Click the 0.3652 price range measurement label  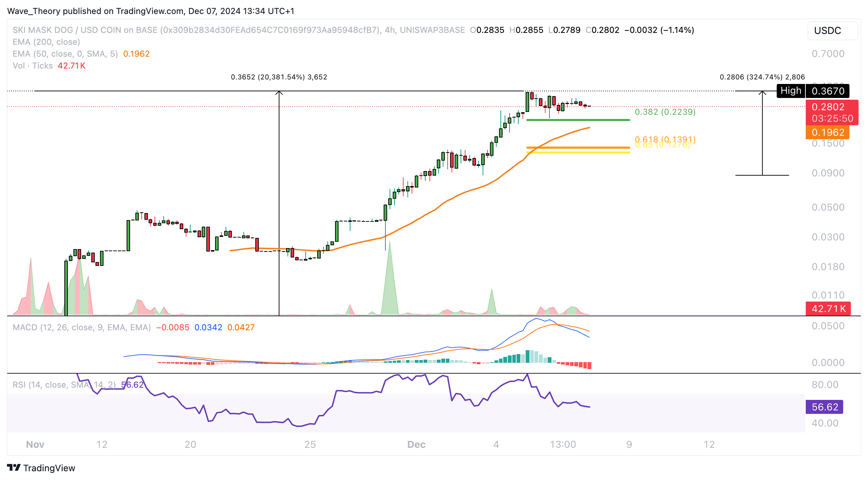point(279,77)
